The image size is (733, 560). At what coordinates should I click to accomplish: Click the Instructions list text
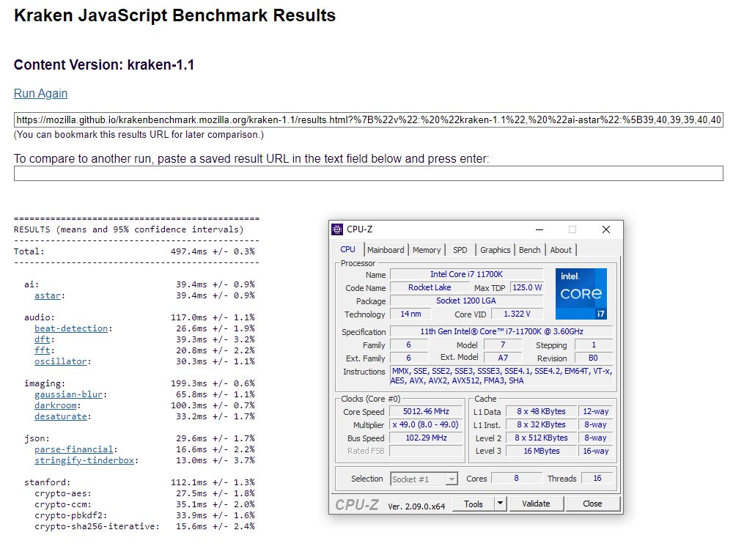[x=501, y=376]
